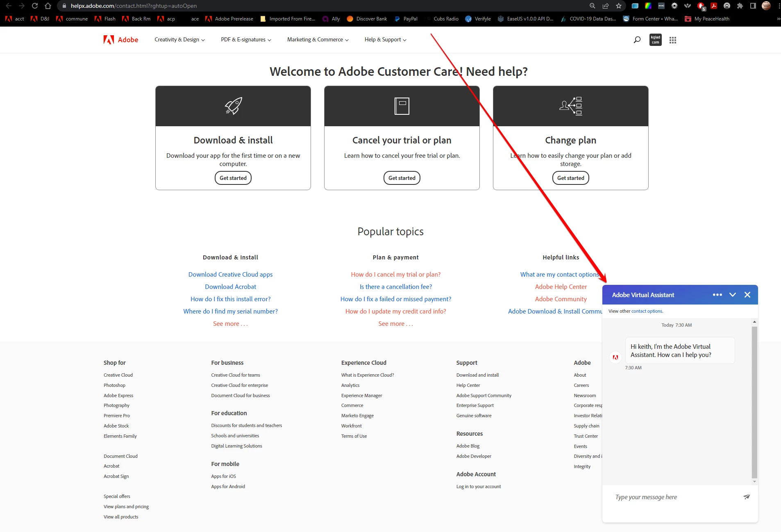Image resolution: width=781 pixels, height=532 pixels.
Task: Expand the Help & Support menu
Action: [x=386, y=40]
